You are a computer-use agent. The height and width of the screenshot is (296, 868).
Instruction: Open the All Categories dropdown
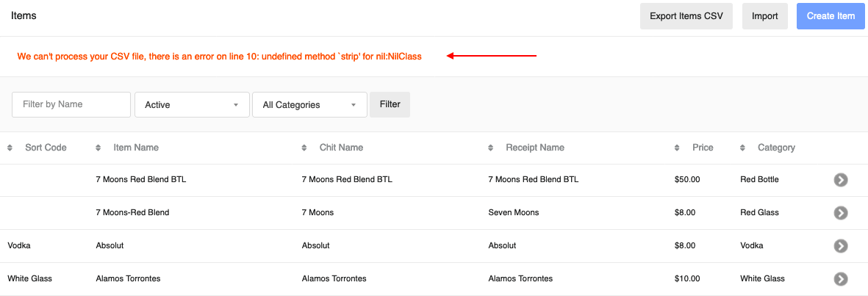pyautogui.click(x=309, y=104)
